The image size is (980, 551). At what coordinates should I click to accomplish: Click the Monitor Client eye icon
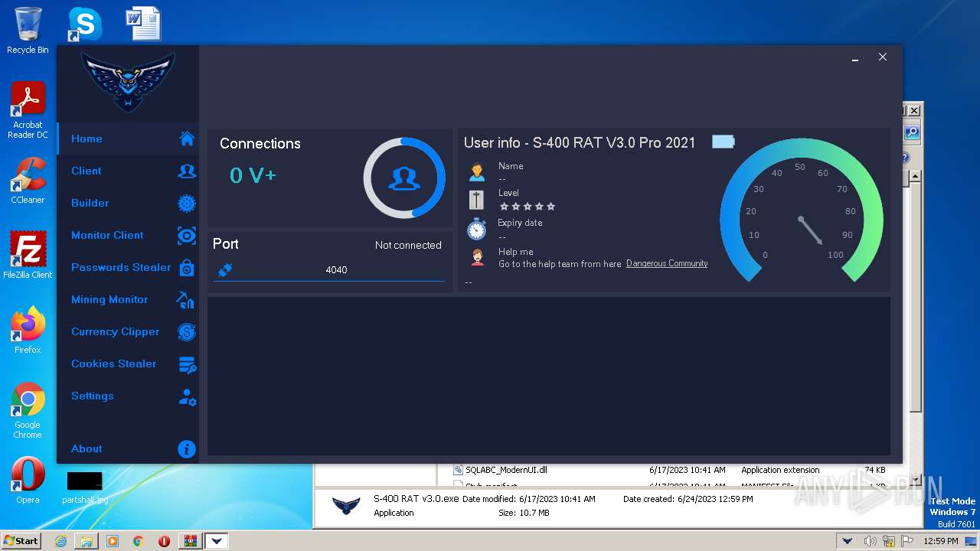pos(187,235)
